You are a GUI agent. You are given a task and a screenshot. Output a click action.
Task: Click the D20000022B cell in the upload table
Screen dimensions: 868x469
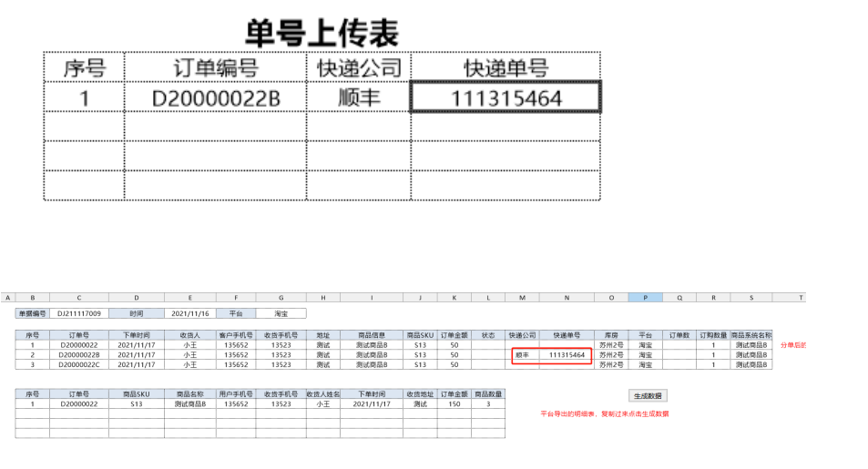(215, 97)
